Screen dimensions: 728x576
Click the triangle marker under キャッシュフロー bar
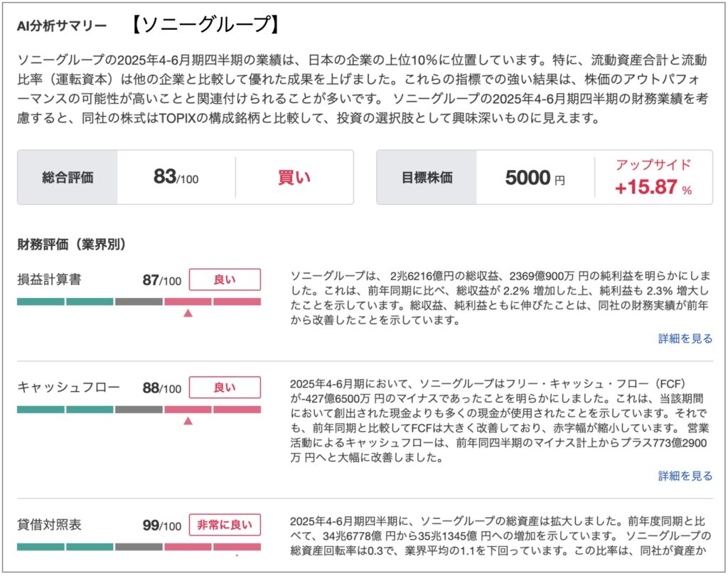(188, 421)
